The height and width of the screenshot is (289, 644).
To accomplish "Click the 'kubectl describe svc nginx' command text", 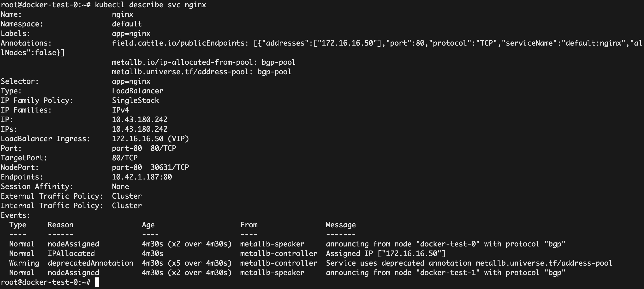I will click(x=150, y=5).
